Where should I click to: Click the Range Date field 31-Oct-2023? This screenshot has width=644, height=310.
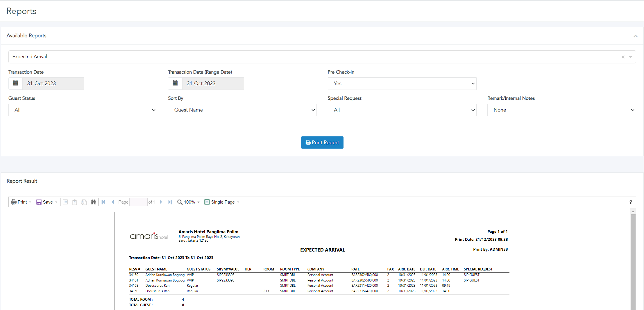213,83
